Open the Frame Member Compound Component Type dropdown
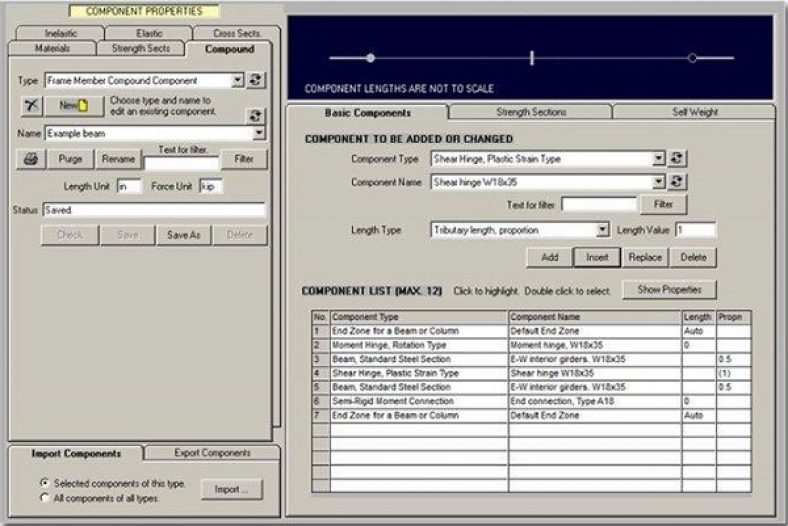788x526 pixels. (x=237, y=80)
